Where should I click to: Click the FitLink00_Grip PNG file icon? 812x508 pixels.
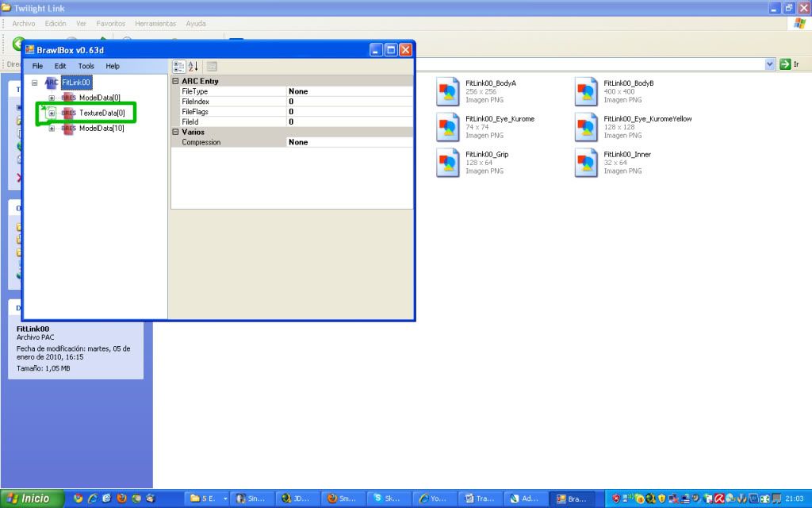click(x=449, y=163)
